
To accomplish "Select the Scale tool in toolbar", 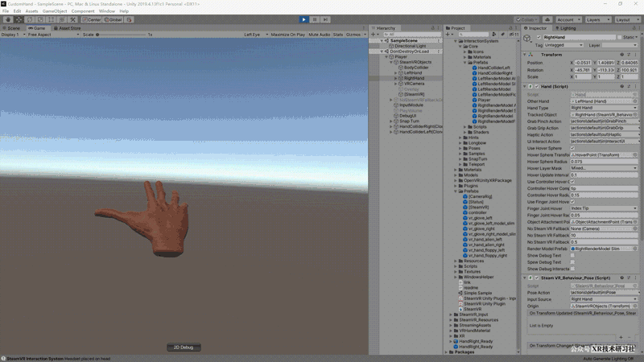I will click(40, 19).
